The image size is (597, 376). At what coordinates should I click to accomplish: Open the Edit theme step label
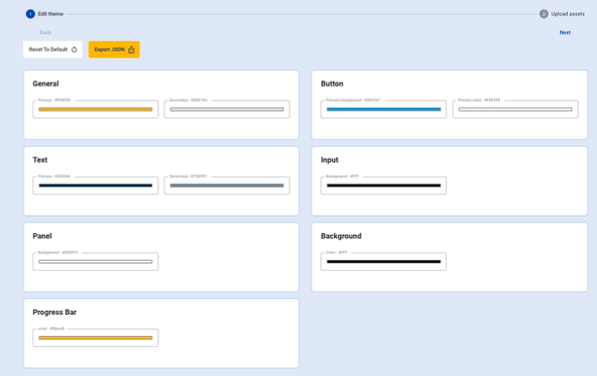tap(50, 14)
